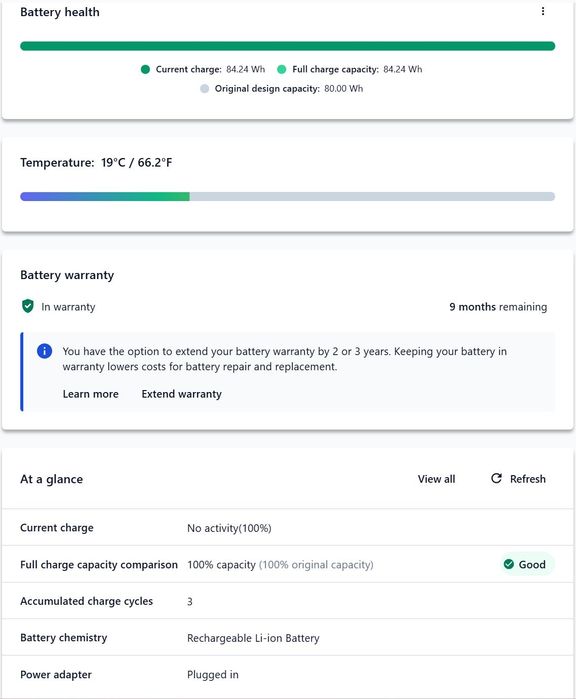
Task: Click the circular Refresh arrow icon
Action: tap(496, 478)
